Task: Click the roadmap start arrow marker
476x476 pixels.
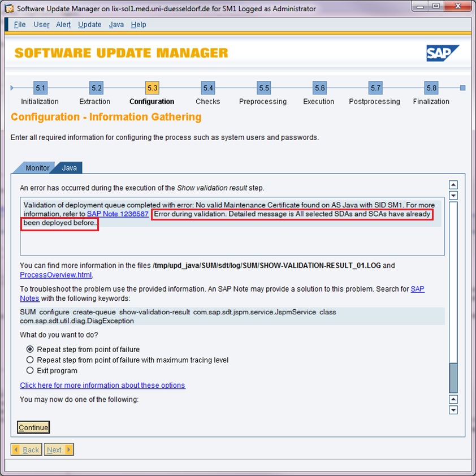Action: (12, 88)
